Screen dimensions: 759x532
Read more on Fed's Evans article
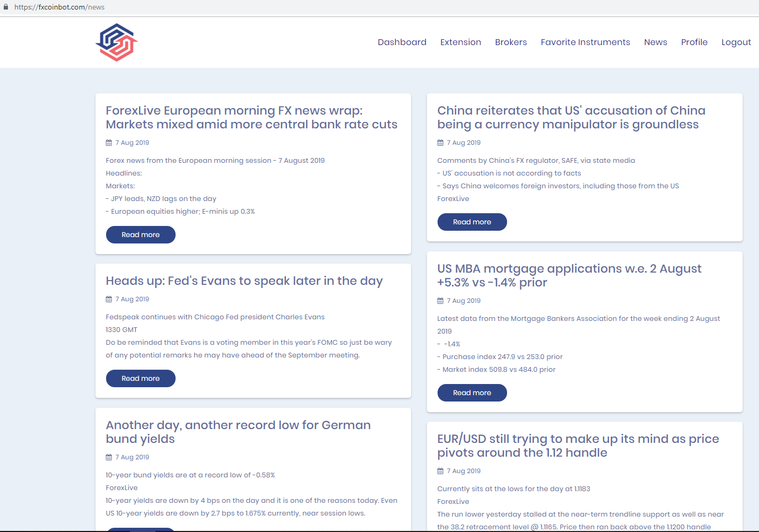click(x=141, y=378)
